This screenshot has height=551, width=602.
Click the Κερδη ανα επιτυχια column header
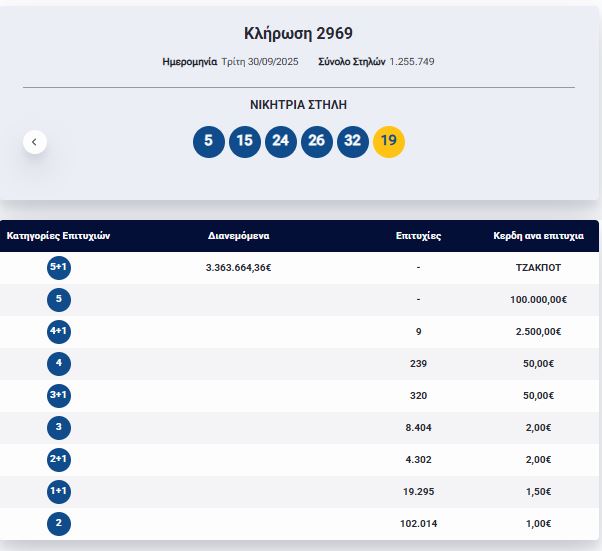pyautogui.click(x=538, y=236)
